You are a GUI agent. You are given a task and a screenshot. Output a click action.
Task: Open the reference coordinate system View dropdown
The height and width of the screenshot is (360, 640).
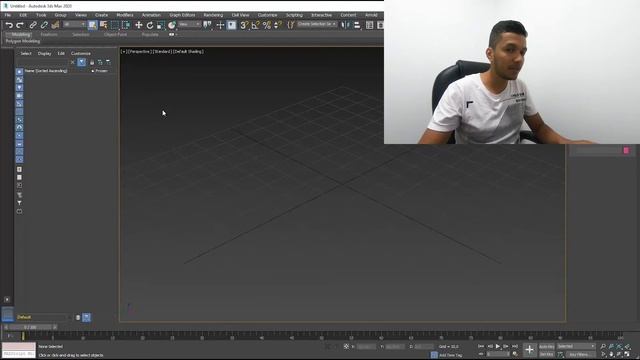coord(190,24)
